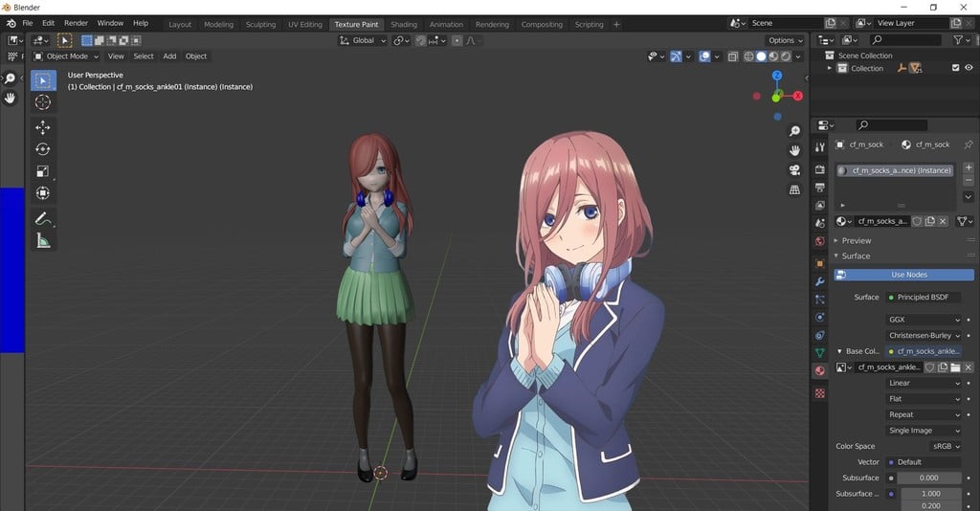Select the Select Box tool
Viewport: 980px width, 511px height.
pos(43,80)
